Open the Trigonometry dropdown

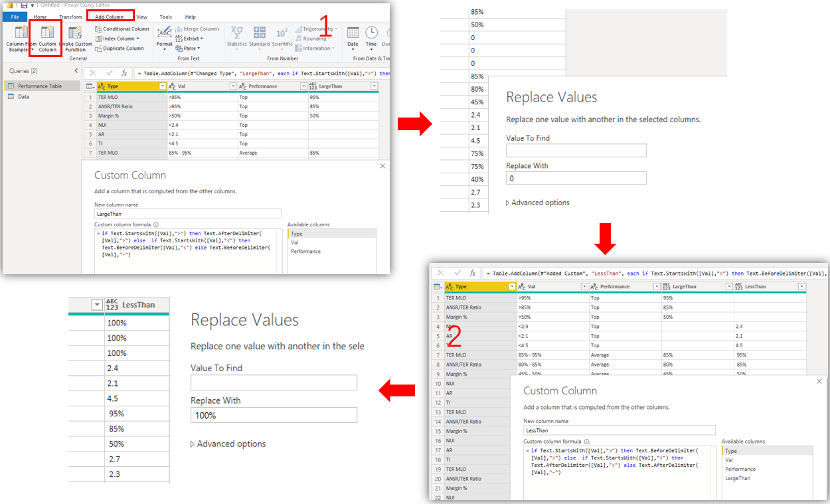[x=316, y=29]
